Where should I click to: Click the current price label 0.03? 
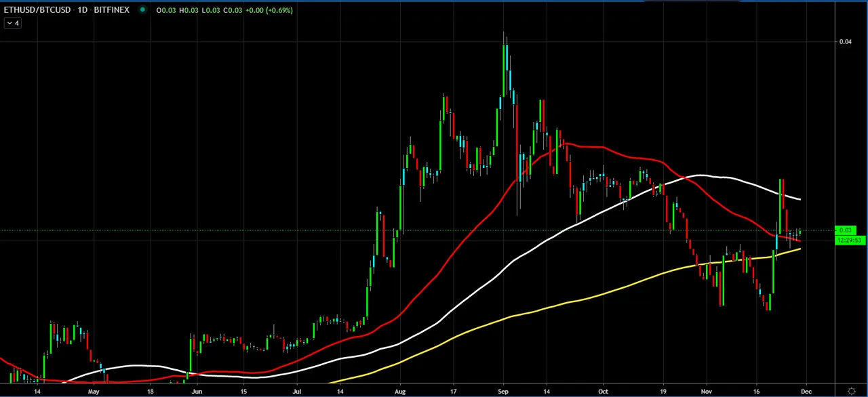[x=846, y=230]
